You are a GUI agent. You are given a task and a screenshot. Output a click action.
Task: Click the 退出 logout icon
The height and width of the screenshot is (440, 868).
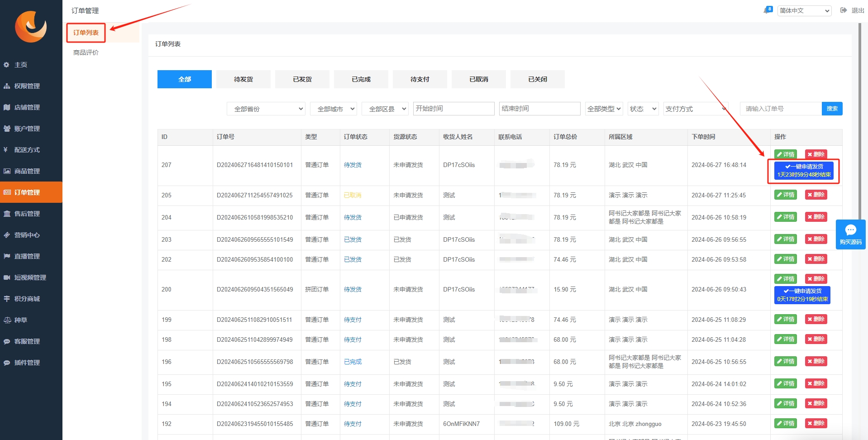click(x=844, y=10)
